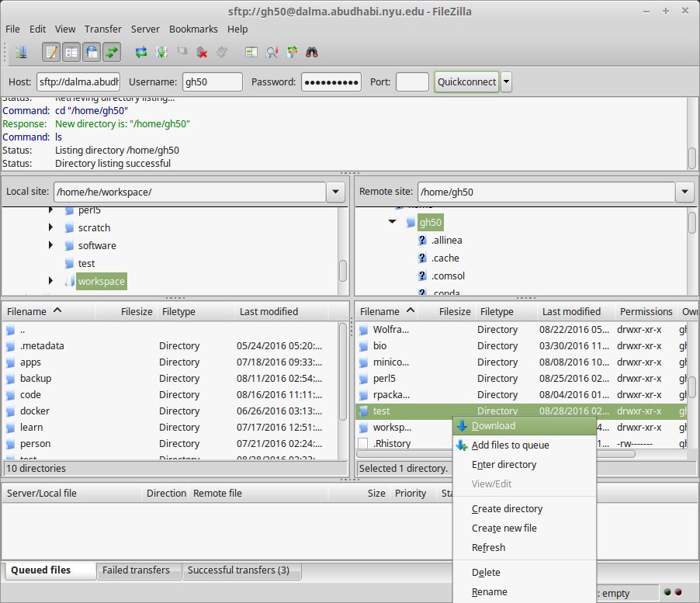Open the Site Manager icon

pos(20,52)
